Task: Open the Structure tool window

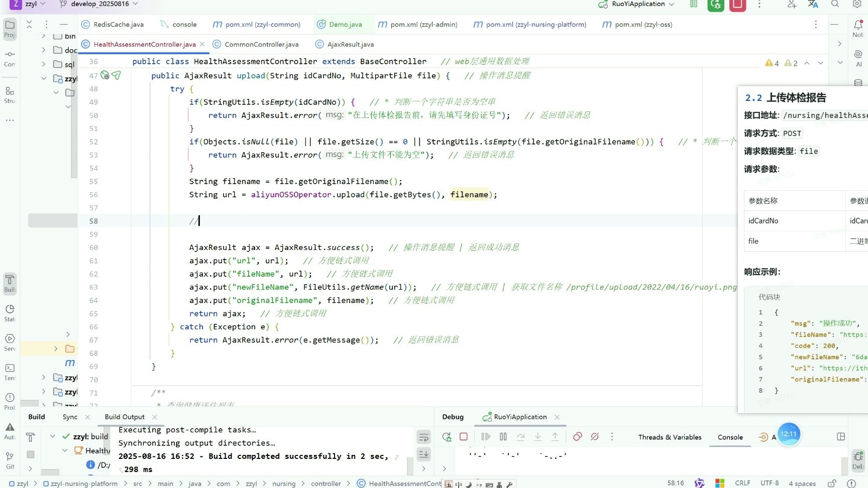Action: tap(10, 95)
